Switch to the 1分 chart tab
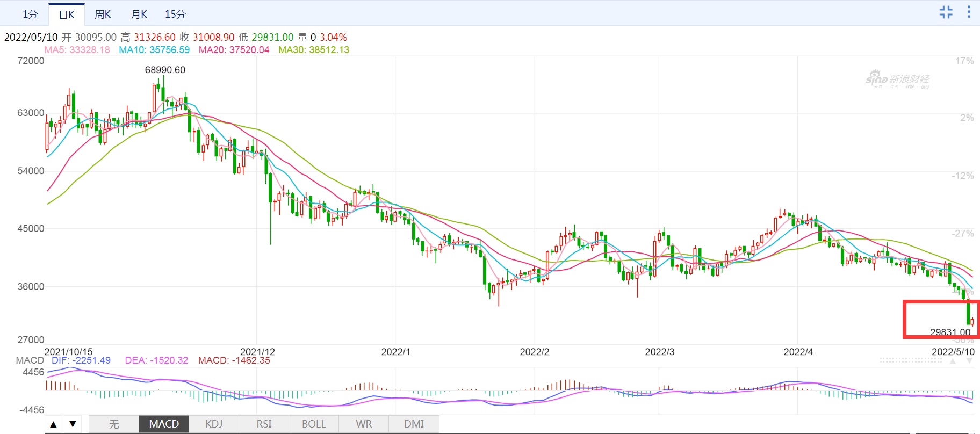 [30, 15]
